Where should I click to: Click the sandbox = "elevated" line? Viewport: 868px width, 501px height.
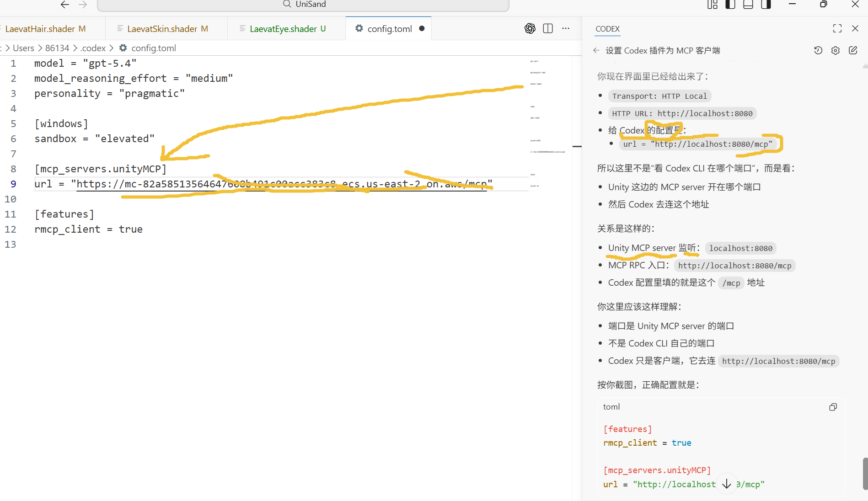(95, 139)
